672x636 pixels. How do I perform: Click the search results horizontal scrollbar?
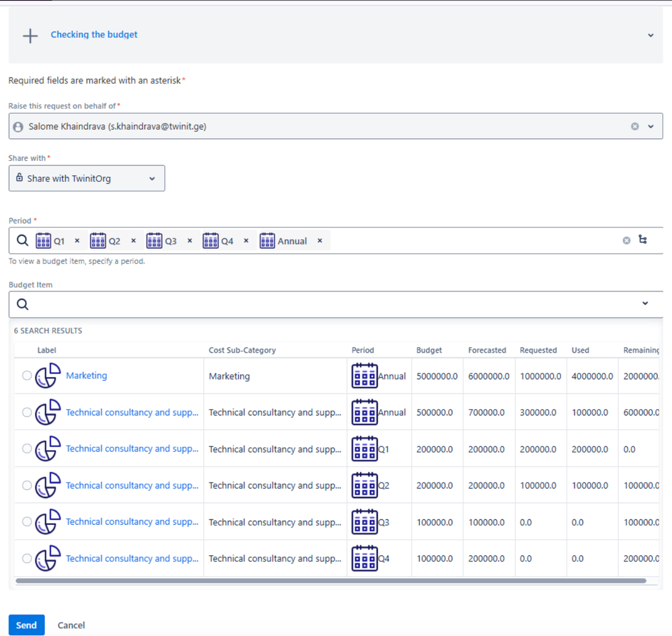[330, 581]
